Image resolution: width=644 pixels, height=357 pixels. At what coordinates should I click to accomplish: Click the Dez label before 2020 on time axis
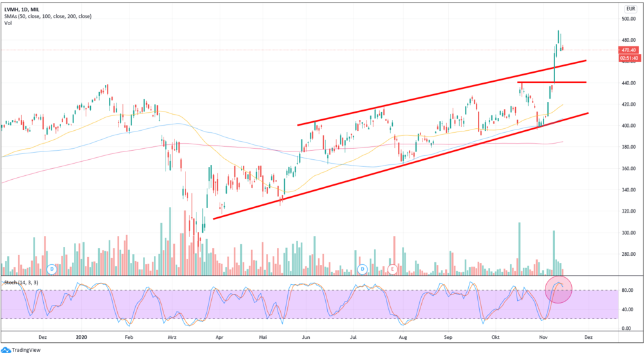point(43,337)
